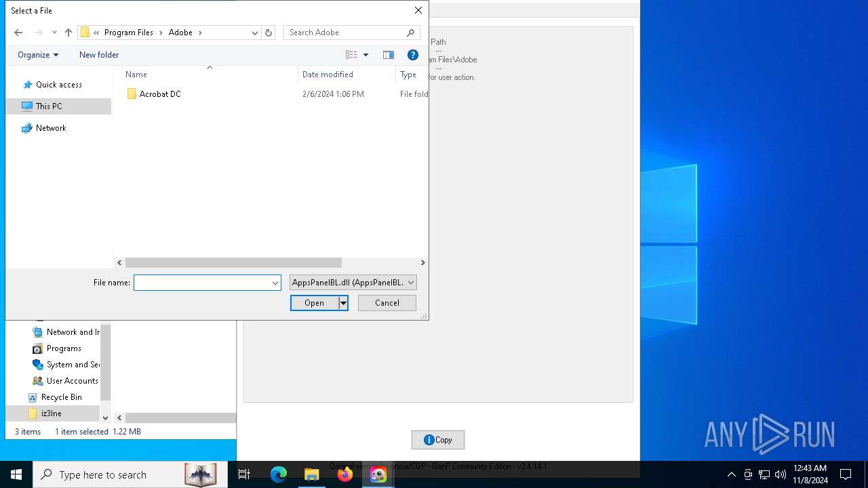
Task: Open the clock showing 12:43 AM
Action: pyautogui.click(x=810, y=474)
